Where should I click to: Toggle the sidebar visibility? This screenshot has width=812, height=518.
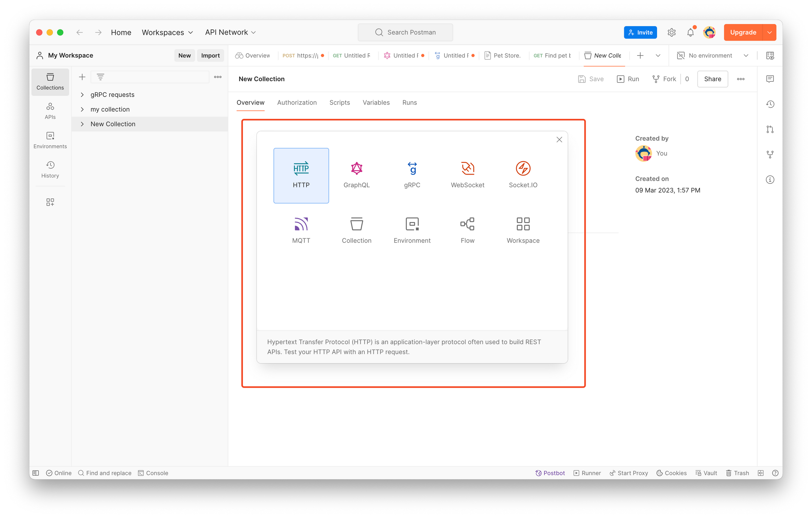pos(36,473)
